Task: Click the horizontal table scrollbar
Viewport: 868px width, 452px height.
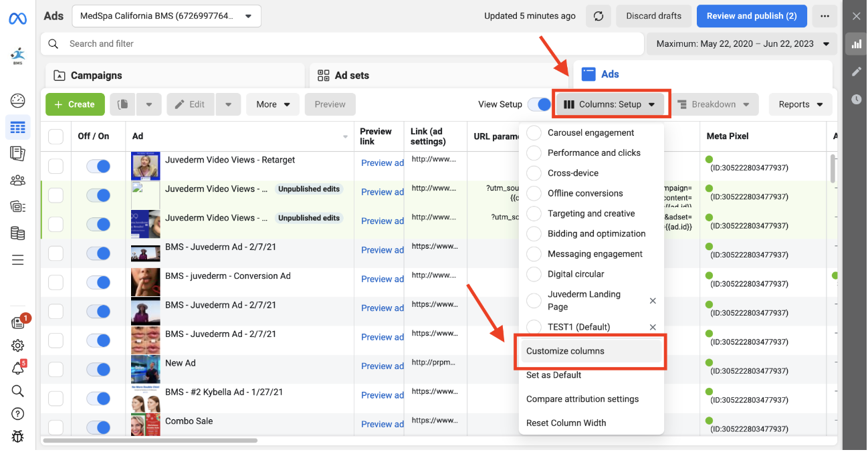Action: pyautogui.click(x=150, y=441)
